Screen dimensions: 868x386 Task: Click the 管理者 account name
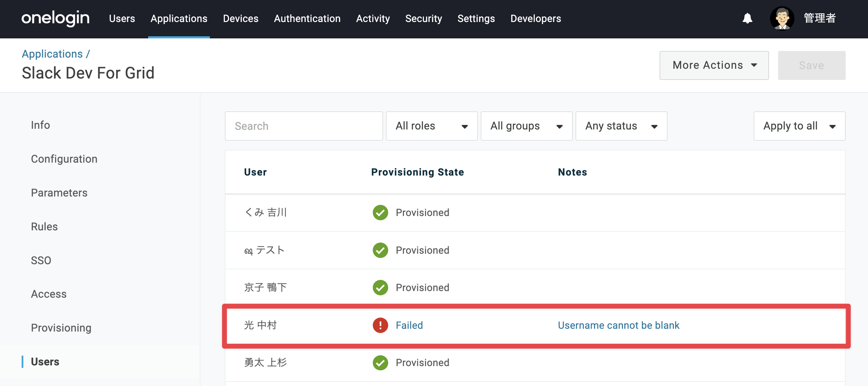pyautogui.click(x=820, y=18)
